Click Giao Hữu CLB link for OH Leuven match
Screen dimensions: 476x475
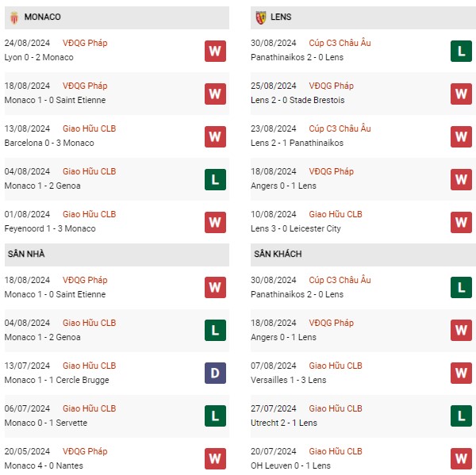pos(336,451)
